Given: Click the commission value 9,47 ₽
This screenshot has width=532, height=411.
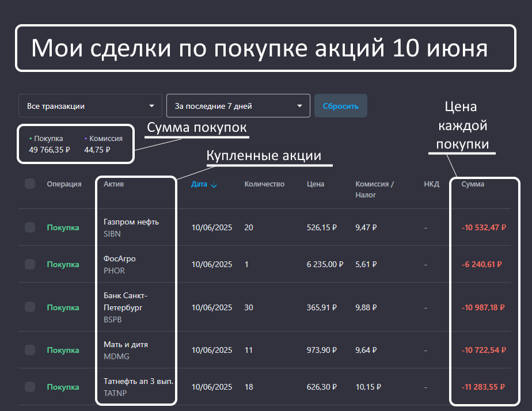Looking at the screenshot, I should [x=366, y=227].
